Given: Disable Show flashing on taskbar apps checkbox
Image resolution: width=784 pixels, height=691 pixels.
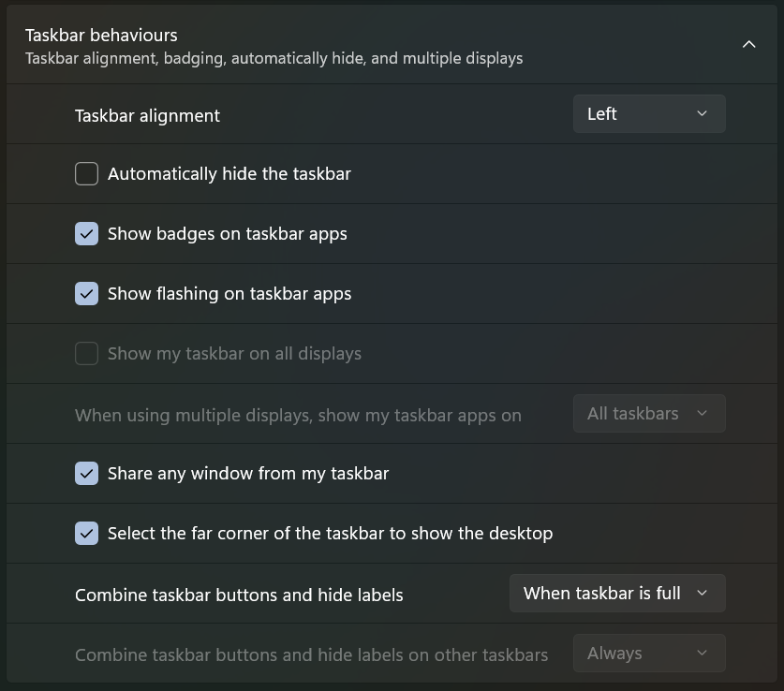Looking at the screenshot, I should (86, 293).
